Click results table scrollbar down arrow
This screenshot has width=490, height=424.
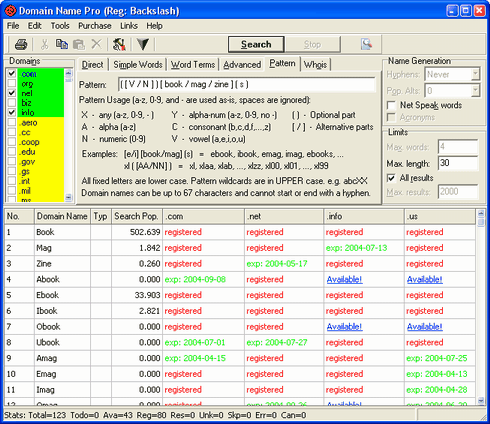point(481,400)
